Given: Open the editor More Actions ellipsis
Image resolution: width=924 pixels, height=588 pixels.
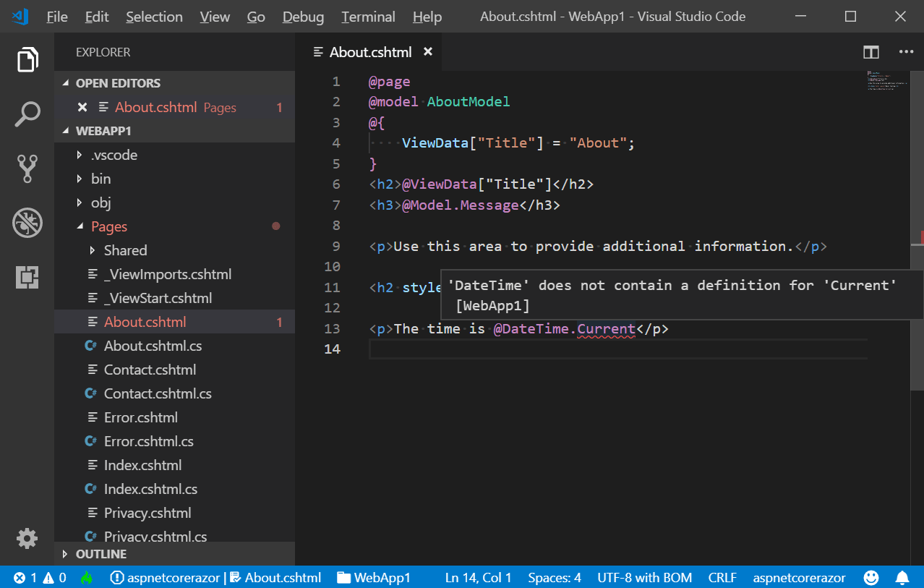Looking at the screenshot, I should tap(906, 52).
